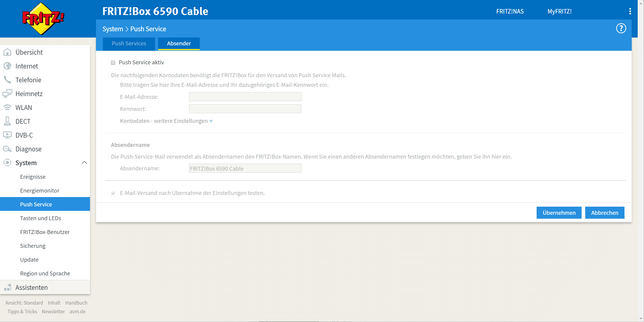This screenshot has height=322, width=644.
Task: Click the Diagnose icon in sidebar
Action: pos(7,149)
